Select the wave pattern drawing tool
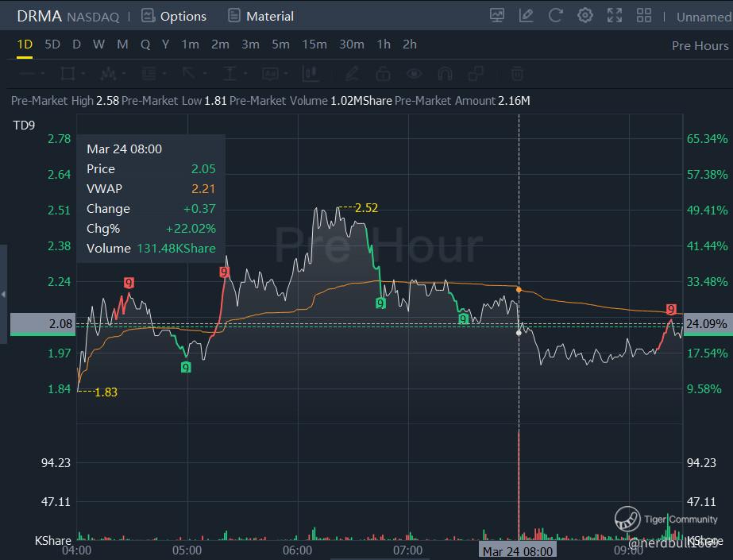 point(108,74)
